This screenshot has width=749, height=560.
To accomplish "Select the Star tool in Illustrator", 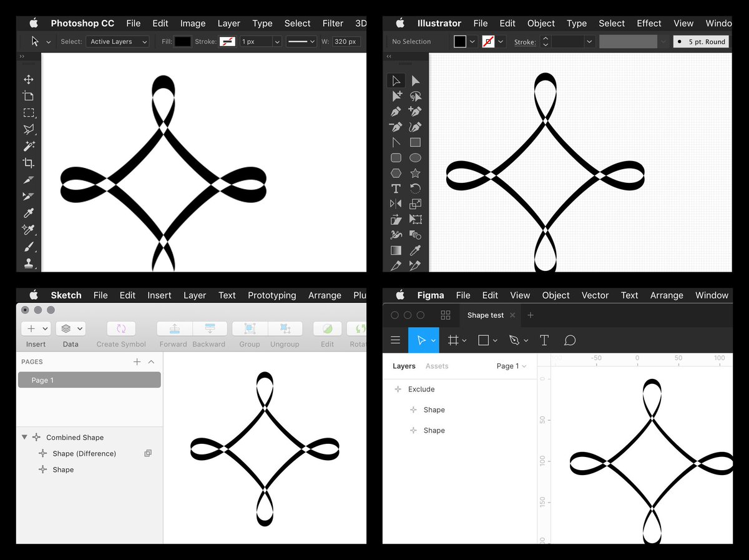I will click(x=415, y=173).
